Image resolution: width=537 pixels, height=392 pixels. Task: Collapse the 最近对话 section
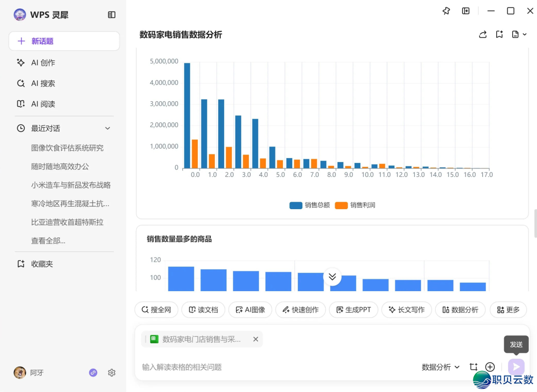point(107,128)
